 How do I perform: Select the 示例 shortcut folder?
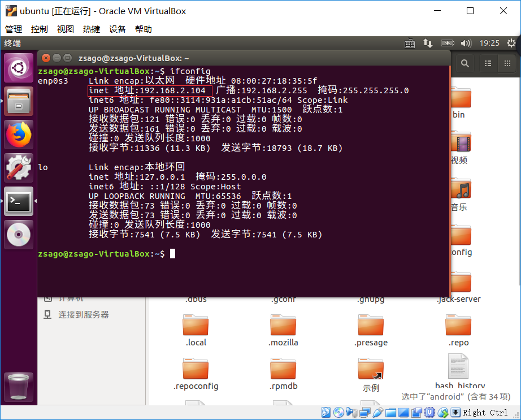pos(371,375)
